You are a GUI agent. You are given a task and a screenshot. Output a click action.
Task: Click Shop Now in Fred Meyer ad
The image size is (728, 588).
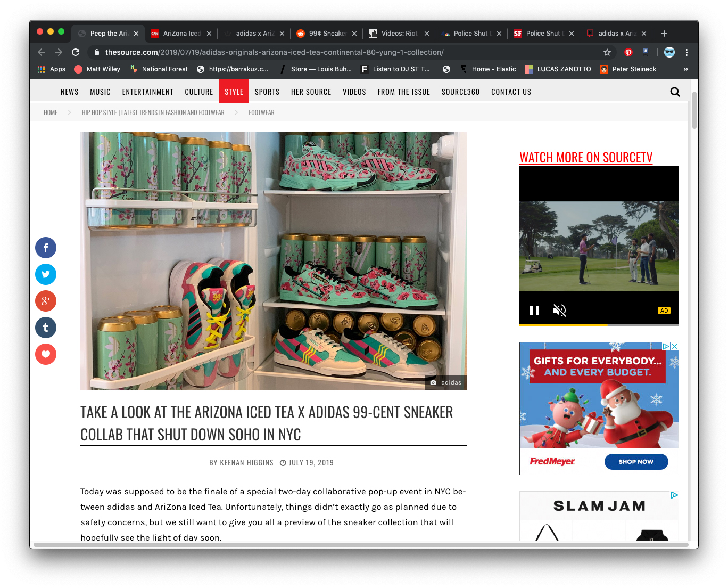(636, 462)
